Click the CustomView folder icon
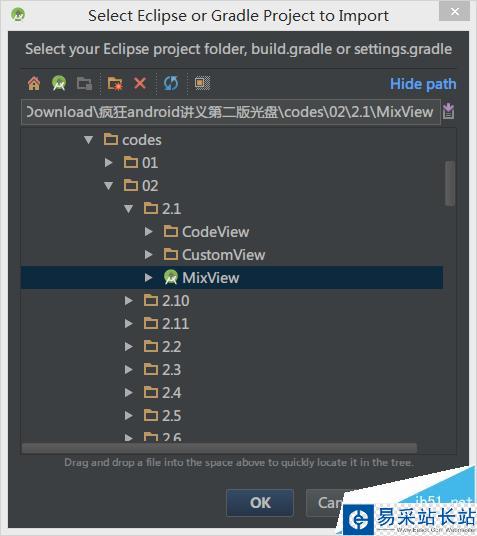Screen dimensions: 477x536 tap(171, 255)
